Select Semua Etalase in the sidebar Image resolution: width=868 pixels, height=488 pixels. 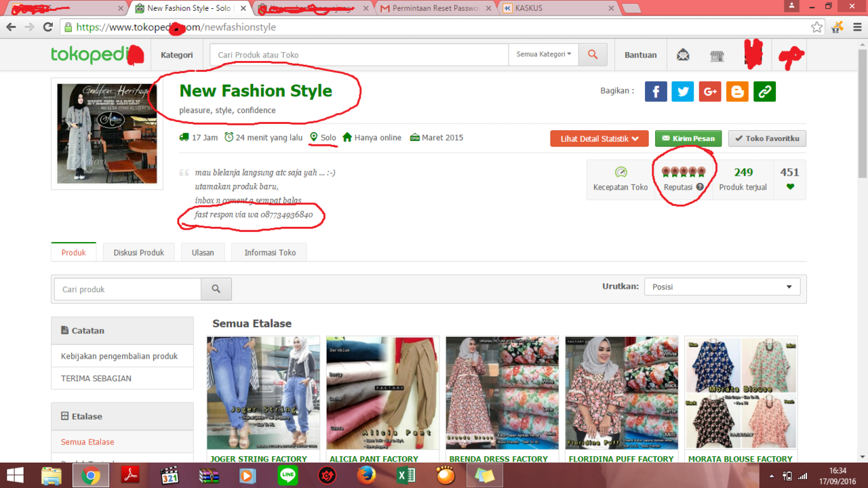[x=87, y=442]
